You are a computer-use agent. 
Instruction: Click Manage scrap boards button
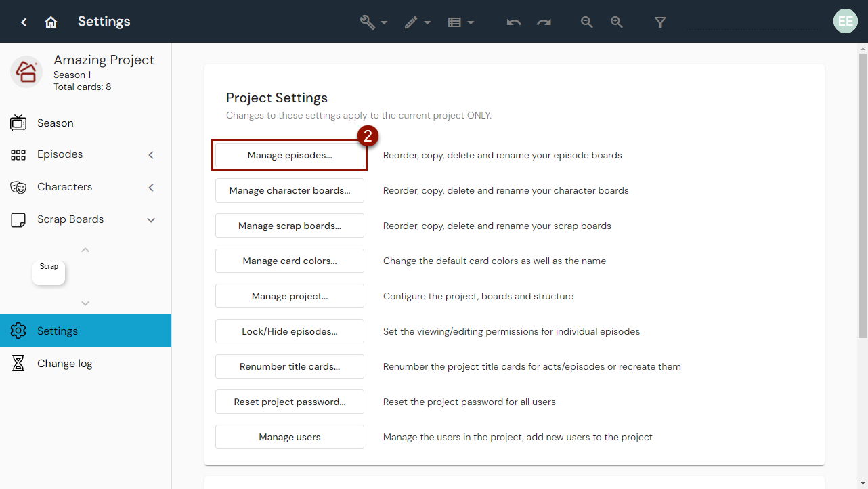click(290, 226)
